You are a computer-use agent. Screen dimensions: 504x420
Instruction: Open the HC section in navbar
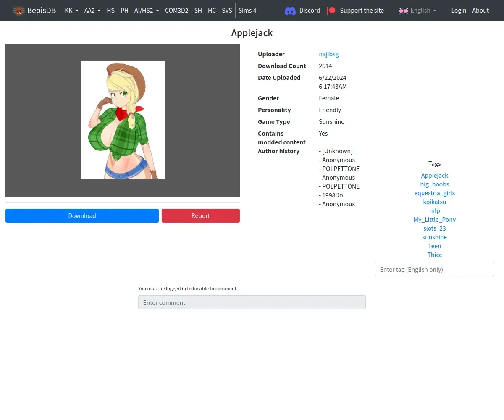pos(212,10)
